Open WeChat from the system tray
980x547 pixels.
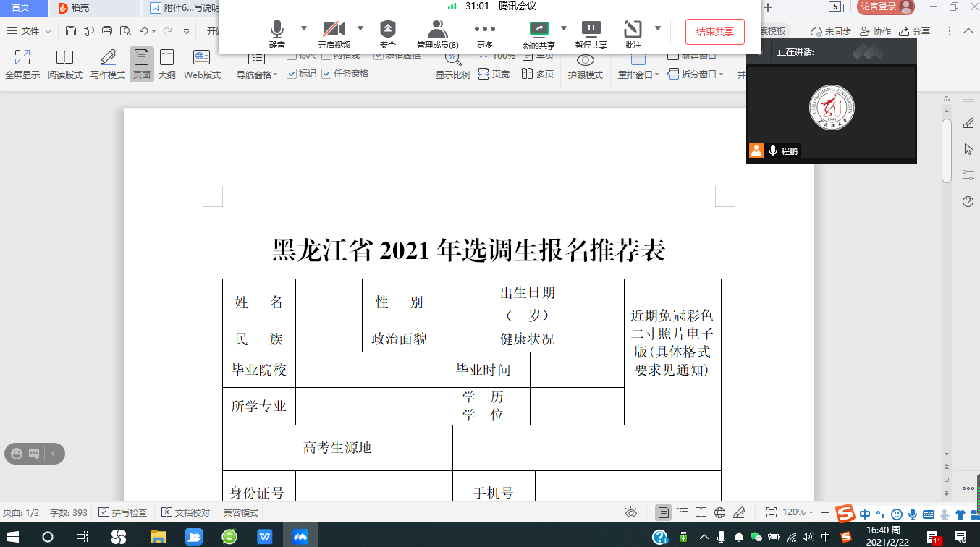click(756, 537)
